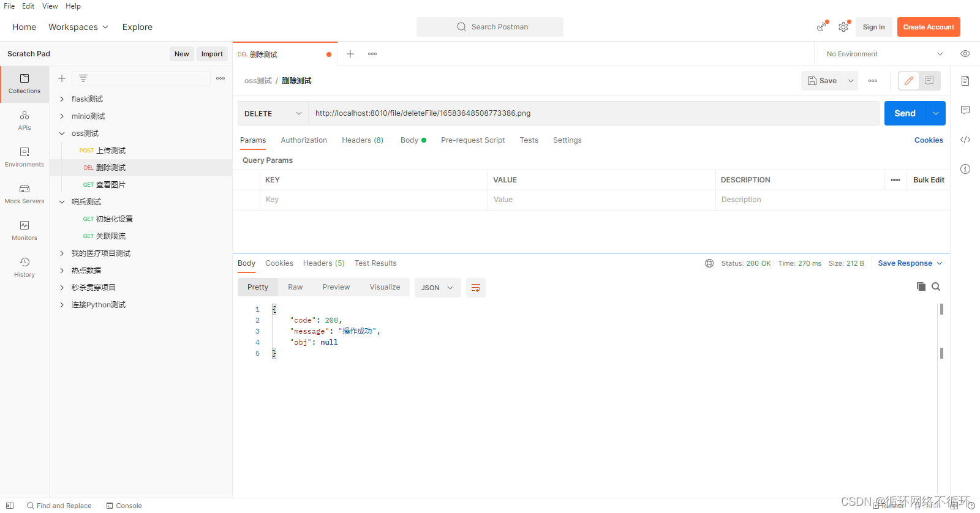980x513 pixels.
Task: Open the Save Response dropdown
Action: pos(910,263)
